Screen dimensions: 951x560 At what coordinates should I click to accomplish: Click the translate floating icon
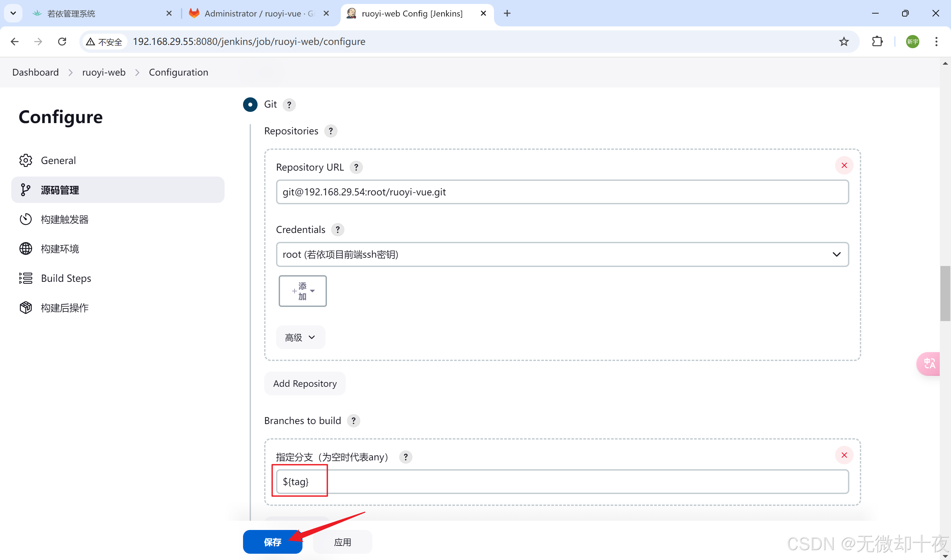pos(929,364)
